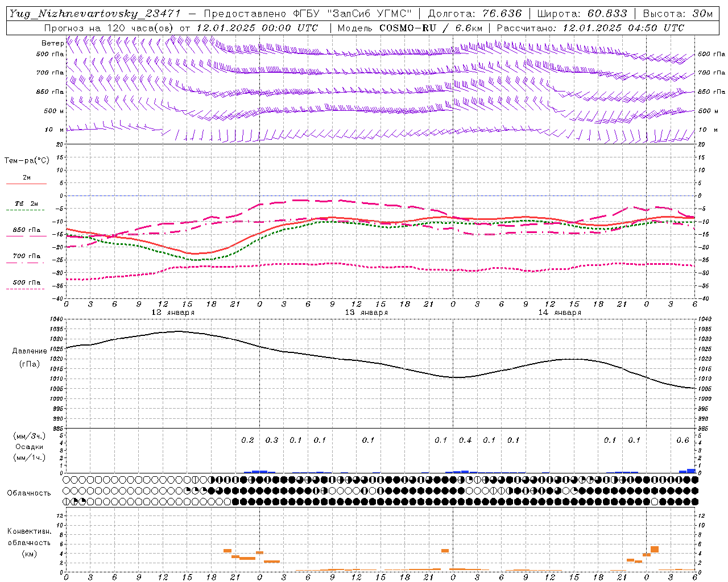Click the 14 января date label
This screenshot has width=728, height=582.
click(x=560, y=313)
